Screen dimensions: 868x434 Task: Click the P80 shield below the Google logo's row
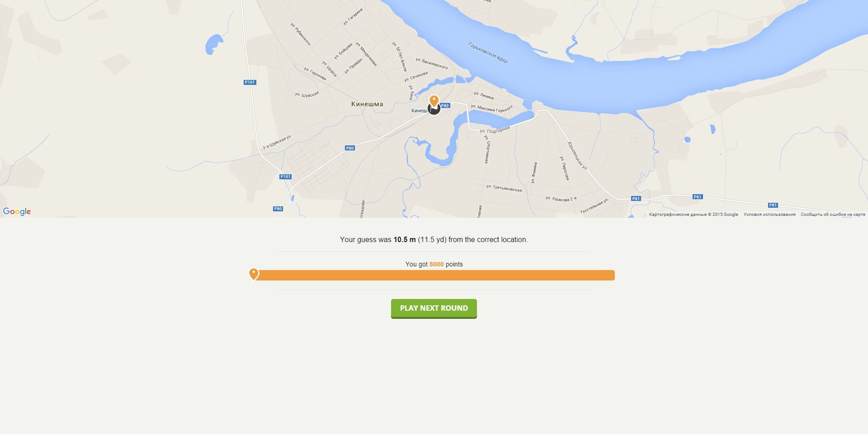click(278, 209)
